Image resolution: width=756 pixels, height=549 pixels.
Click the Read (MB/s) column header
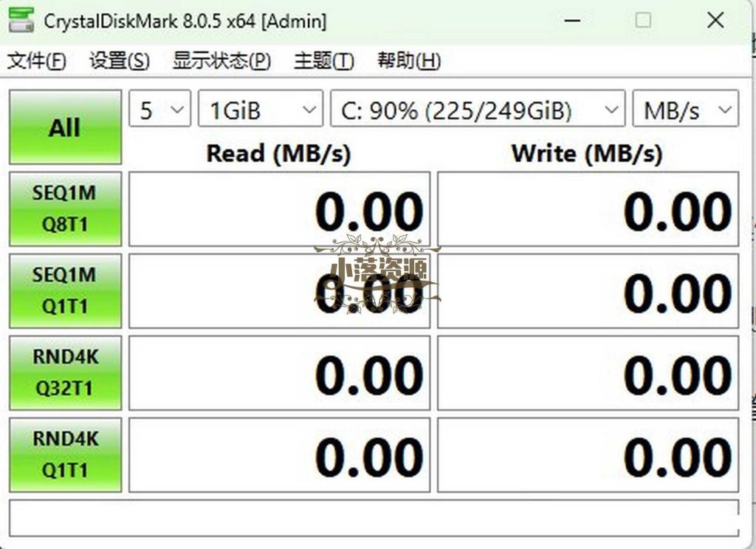coord(278,154)
